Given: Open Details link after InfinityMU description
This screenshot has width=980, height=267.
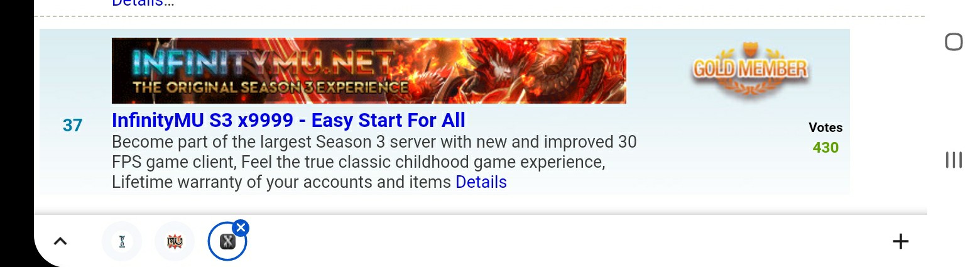Looking at the screenshot, I should 481,182.
